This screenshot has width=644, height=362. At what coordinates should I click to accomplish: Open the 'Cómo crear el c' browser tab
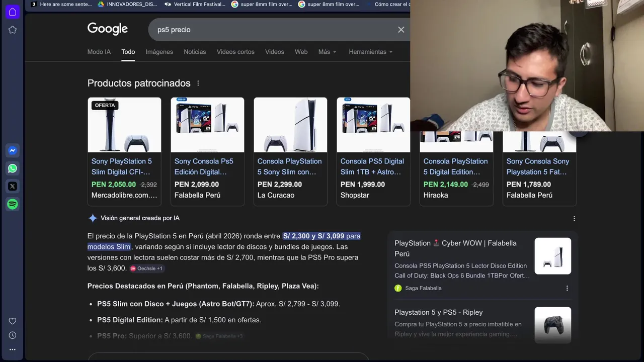click(387, 4)
